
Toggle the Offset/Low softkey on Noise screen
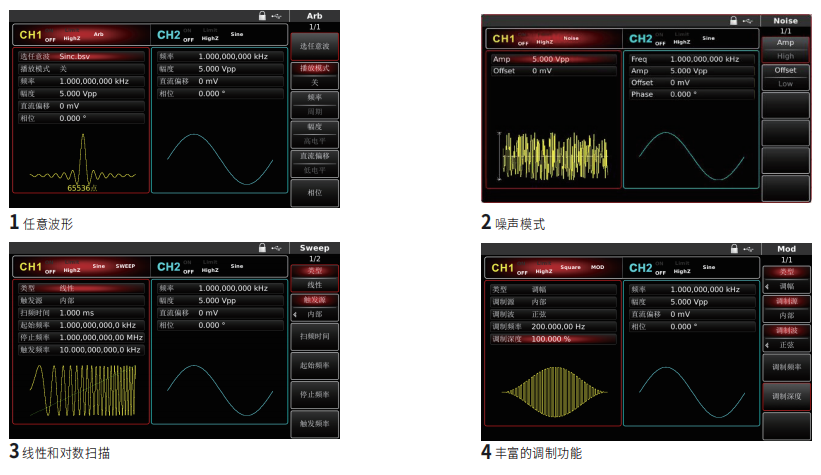[785, 77]
